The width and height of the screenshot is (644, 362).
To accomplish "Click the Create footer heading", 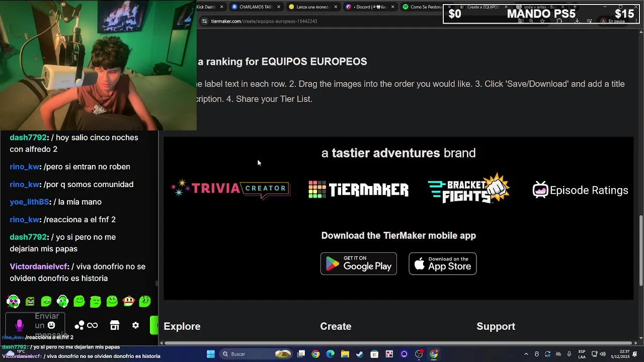I will 336,326.
